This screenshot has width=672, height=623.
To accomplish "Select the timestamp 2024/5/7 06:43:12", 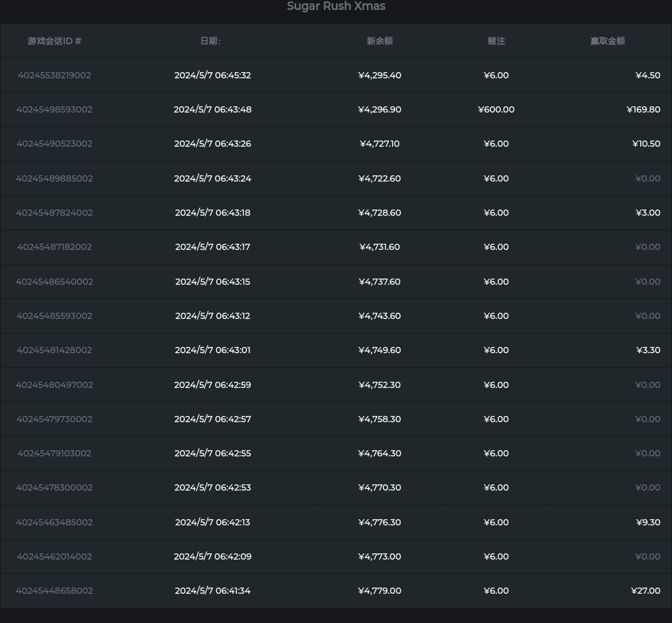I will [213, 316].
